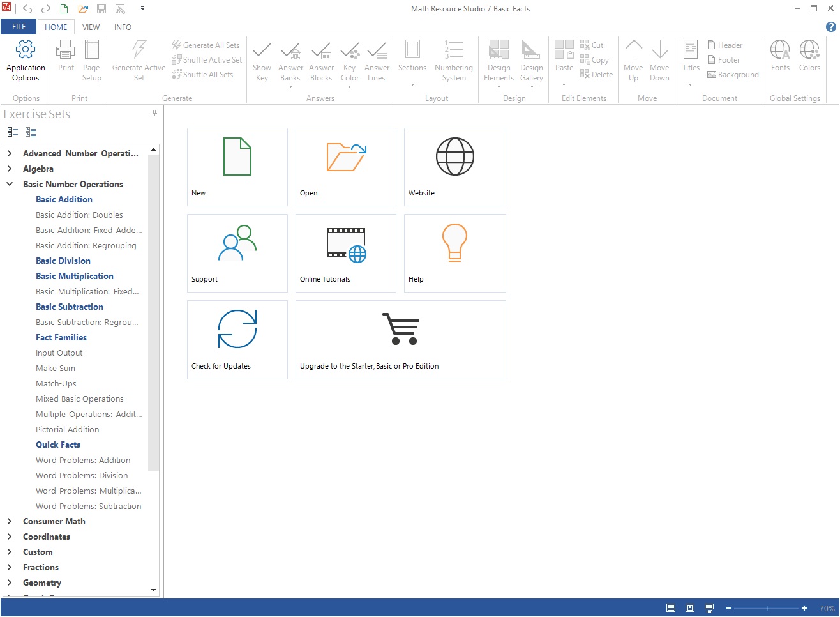The image size is (840, 617).
Task: Click Generate Active Set lightning icon
Action: point(139,49)
